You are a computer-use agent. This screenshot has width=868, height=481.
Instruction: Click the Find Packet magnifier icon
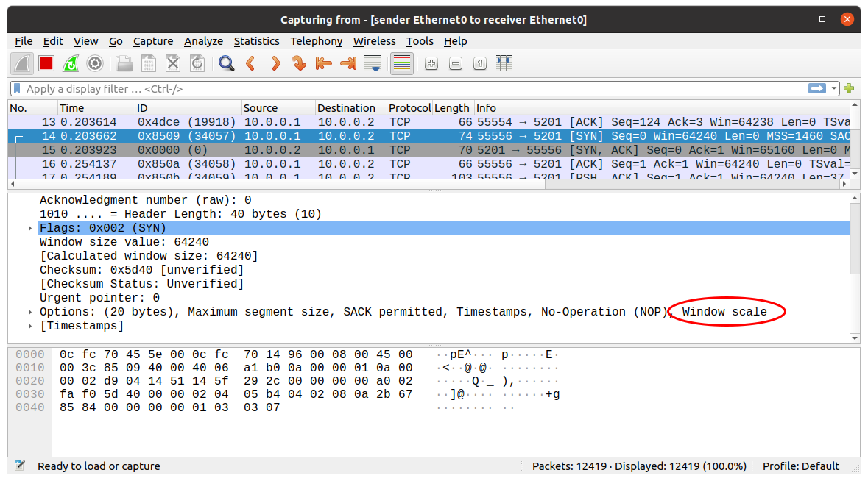pos(226,64)
